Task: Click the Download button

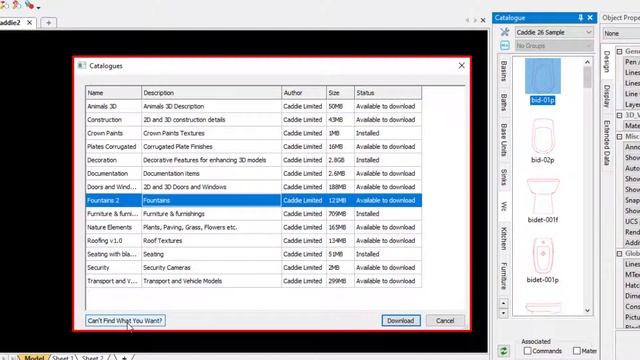Action: [400, 320]
